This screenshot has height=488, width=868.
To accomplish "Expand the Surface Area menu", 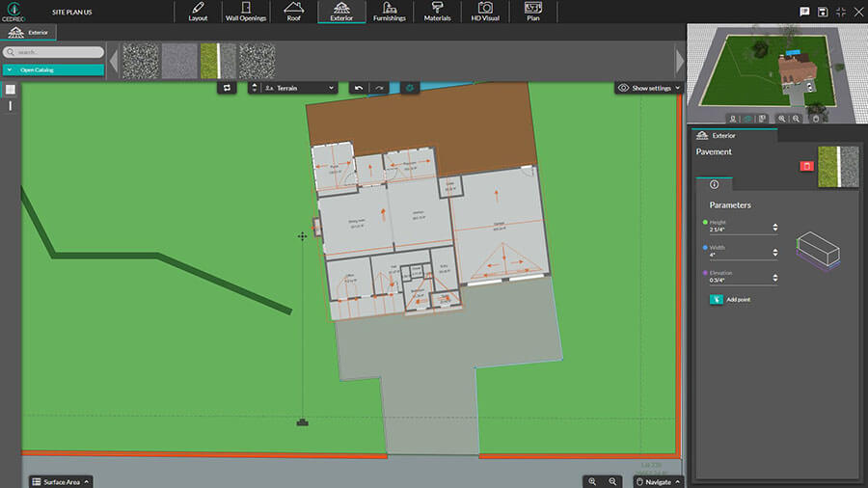I will click(61, 481).
